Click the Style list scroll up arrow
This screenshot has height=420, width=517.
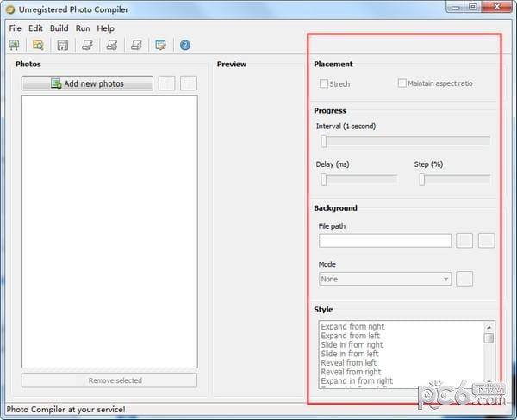point(489,327)
